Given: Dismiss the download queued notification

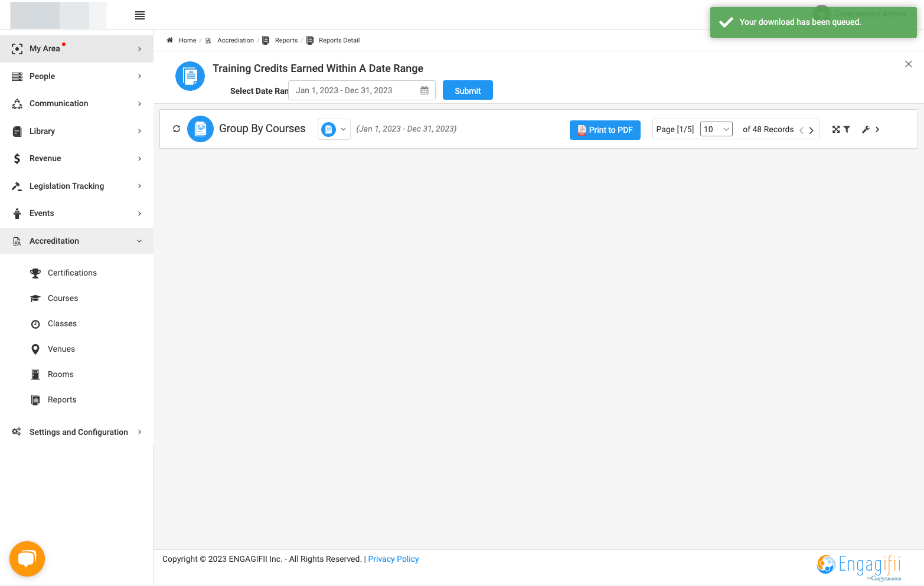Looking at the screenshot, I should coord(813,22).
